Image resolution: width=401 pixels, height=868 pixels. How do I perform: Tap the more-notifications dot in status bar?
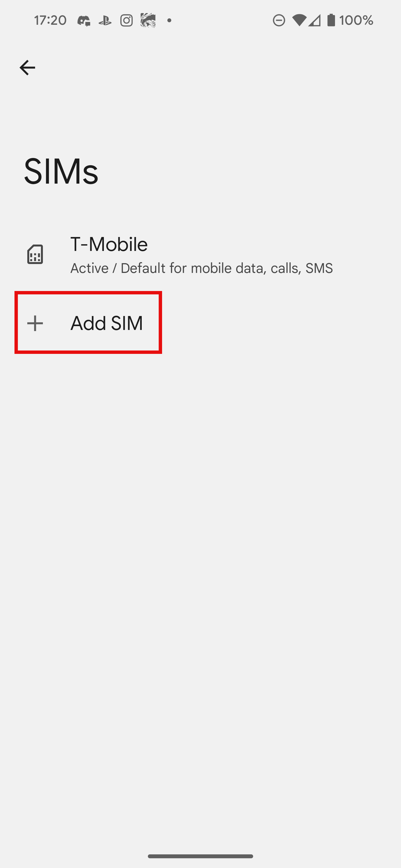[x=169, y=21]
